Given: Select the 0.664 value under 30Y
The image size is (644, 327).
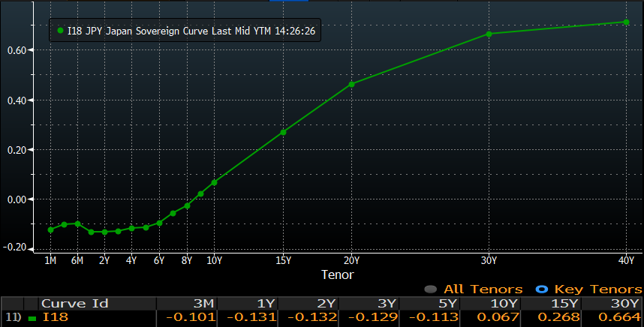Looking at the screenshot, I should 619,317.
